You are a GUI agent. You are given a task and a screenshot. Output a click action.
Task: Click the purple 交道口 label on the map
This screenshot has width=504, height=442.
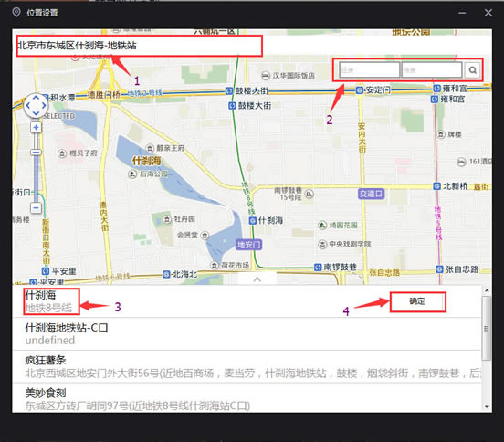click(372, 194)
